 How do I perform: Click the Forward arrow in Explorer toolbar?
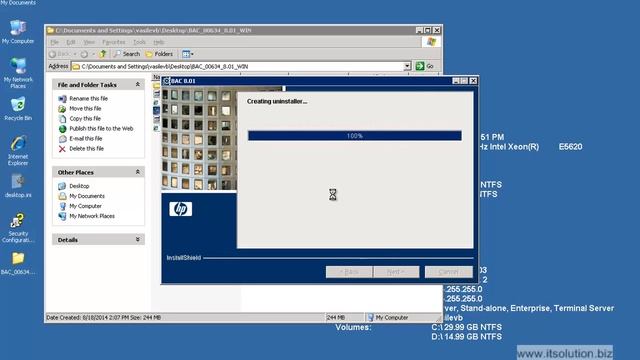[x=84, y=54]
